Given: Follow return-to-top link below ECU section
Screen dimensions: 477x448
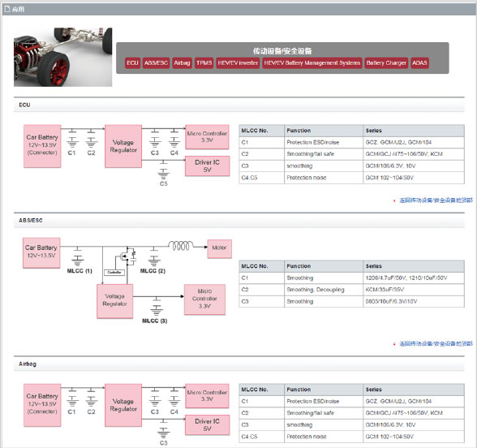Looking at the screenshot, I should point(436,200).
